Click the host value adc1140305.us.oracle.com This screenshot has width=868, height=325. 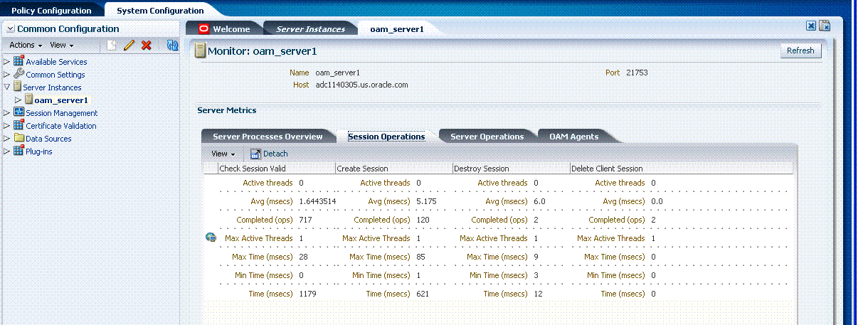click(361, 85)
